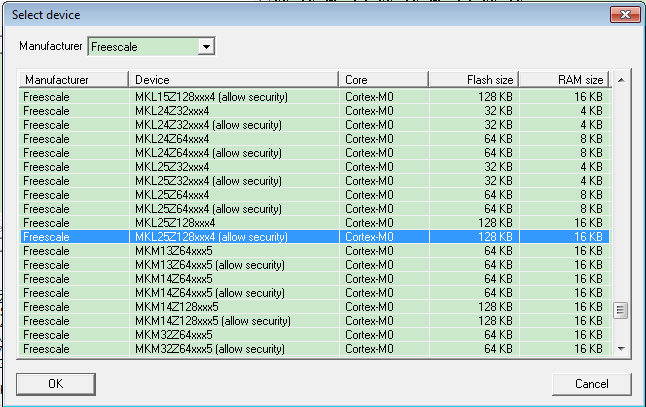646x407 pixels.
Task: Select MKL24Z32xxx4 (allow security) row
Action: coord(315,125)
